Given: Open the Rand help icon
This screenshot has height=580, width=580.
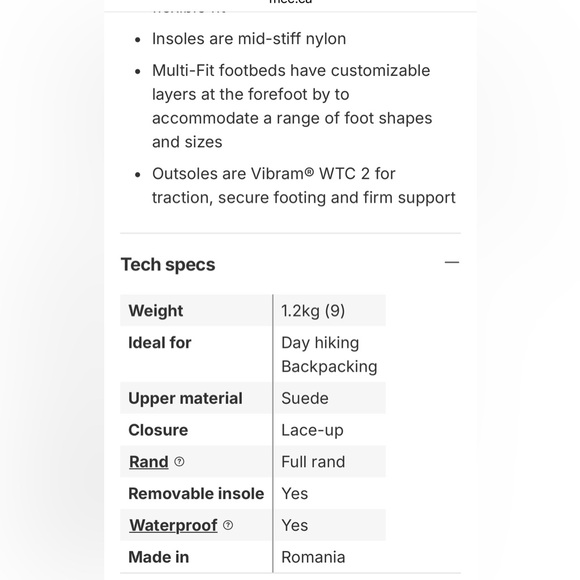Looking at the screenshot, I should [179, 462].
